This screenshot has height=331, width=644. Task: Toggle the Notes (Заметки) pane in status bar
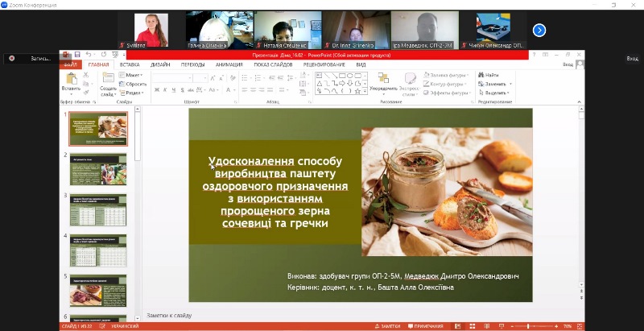click(x=387, y=326)
